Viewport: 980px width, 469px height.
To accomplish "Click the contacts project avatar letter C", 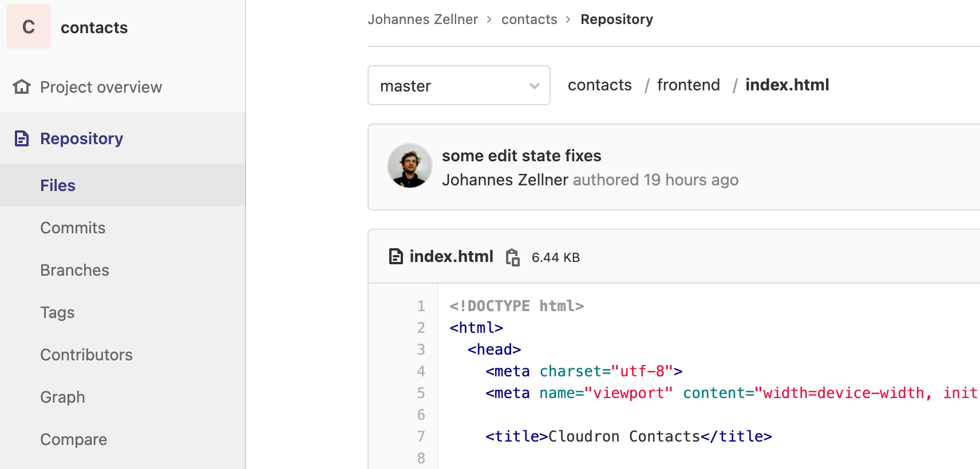I will pos(29,26).
